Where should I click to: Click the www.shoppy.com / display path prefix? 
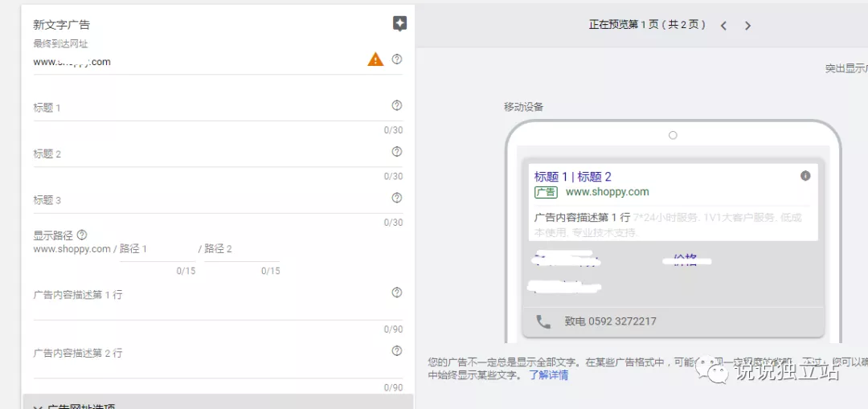(x=75, y=249)
